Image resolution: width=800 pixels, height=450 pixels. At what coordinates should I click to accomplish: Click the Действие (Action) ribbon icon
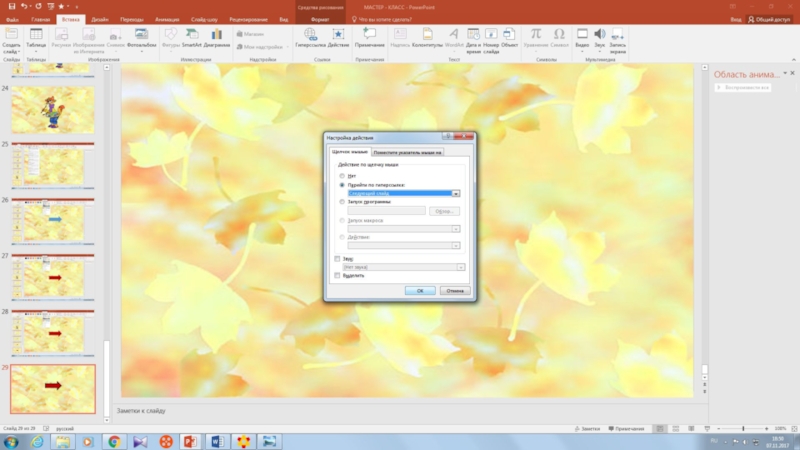point(338,38)
